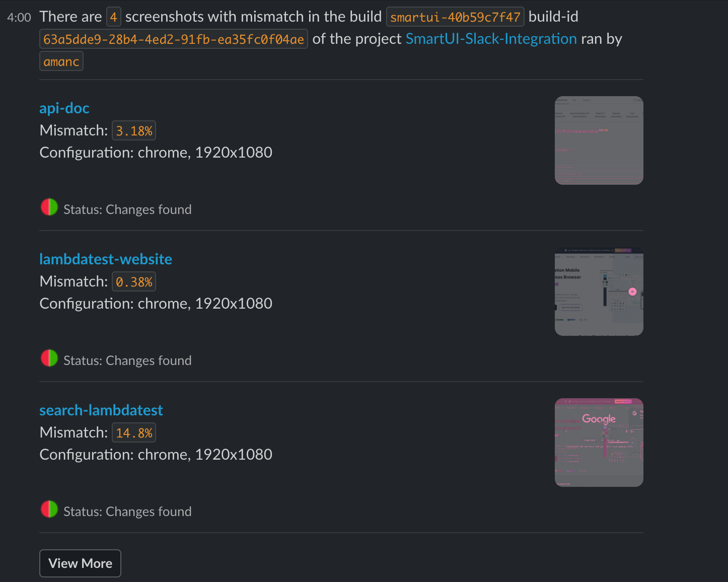This screenshot has height=582, width=728.
Task: Click the api-doc preview thumbnail
Action: pos(599,140)
